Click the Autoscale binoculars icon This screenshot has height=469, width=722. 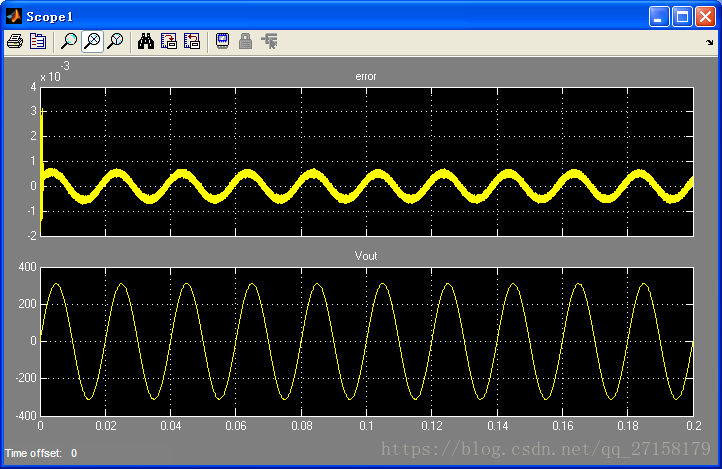(146, 41)
